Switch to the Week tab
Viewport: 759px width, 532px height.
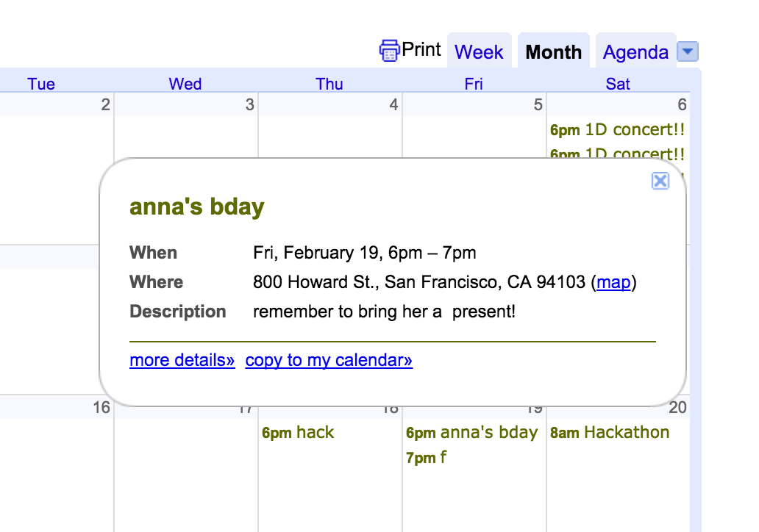click(479, 52)
